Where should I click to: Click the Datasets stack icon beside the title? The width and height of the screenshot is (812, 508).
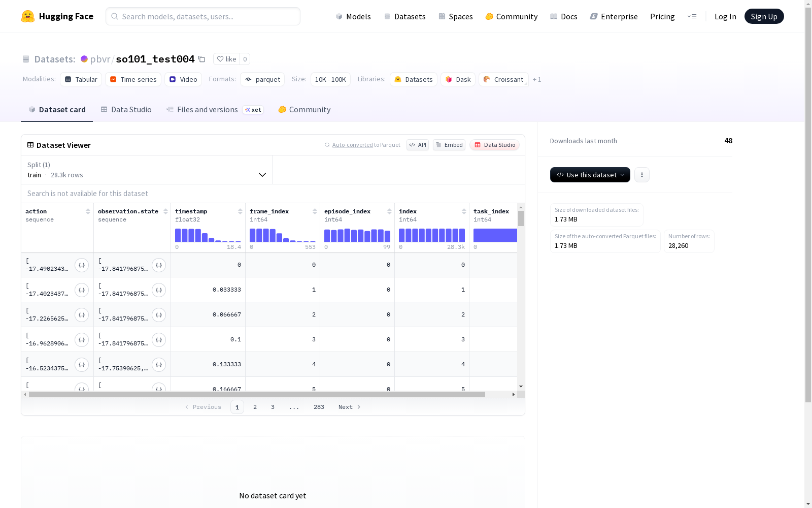click(x=26, y=59)
